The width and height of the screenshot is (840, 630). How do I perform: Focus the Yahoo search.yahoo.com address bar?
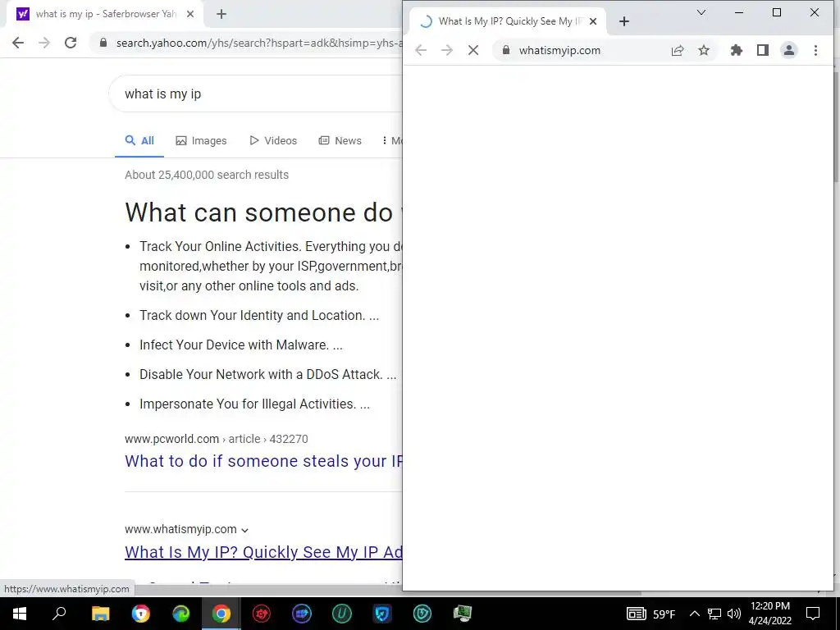(246, 43)
